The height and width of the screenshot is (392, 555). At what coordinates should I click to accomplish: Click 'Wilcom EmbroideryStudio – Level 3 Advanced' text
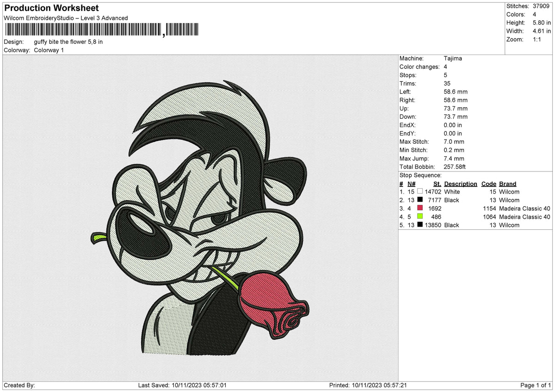pyautogui.click(x=66, y=18)
